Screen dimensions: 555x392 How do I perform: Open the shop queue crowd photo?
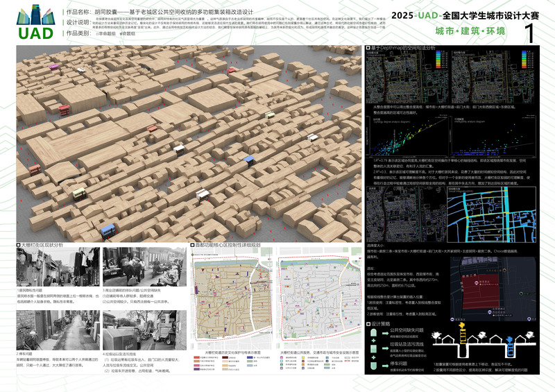point(143,267)
